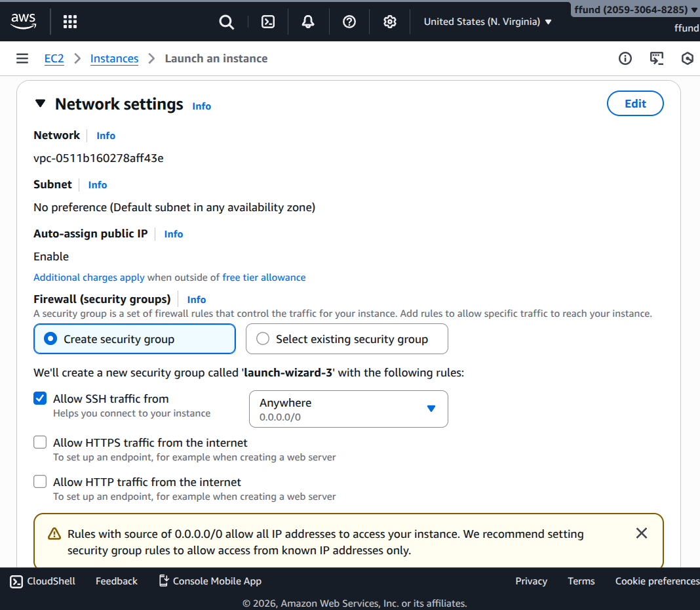This screenshot has height=610, width=700.
Task: Navigate to the EC2 breadcrumb
Action: pyautogui.click(x=54, y=58)
